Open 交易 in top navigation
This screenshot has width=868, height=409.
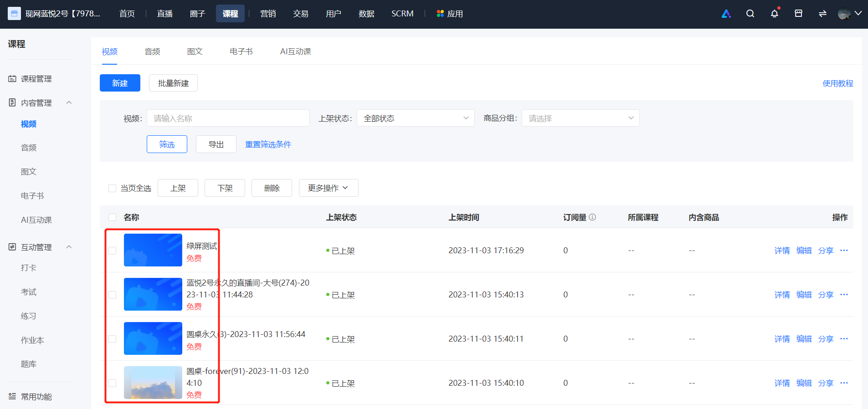301,14
